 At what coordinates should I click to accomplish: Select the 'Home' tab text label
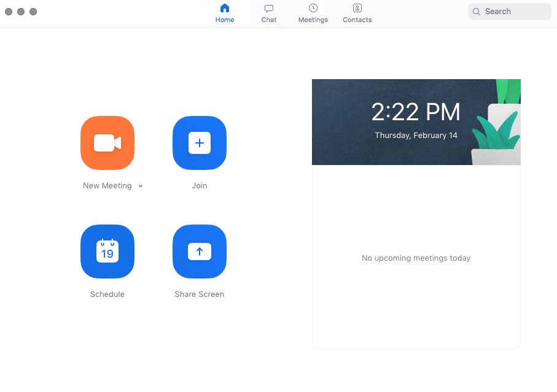225,20
